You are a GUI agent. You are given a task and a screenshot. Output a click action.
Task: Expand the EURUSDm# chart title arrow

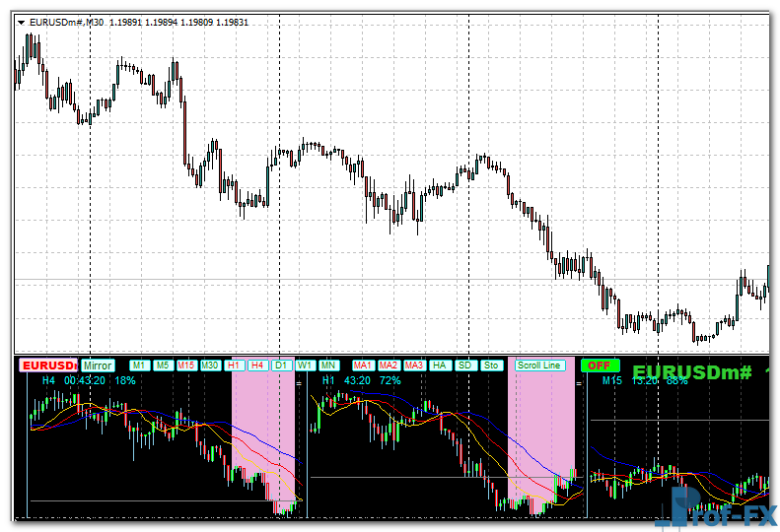pyautogui.click(x=21, y=22)
